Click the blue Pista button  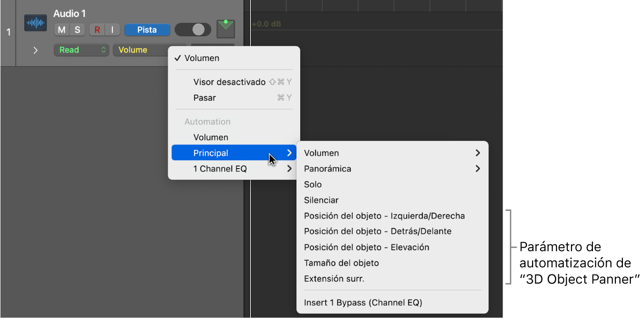point(147,30)
